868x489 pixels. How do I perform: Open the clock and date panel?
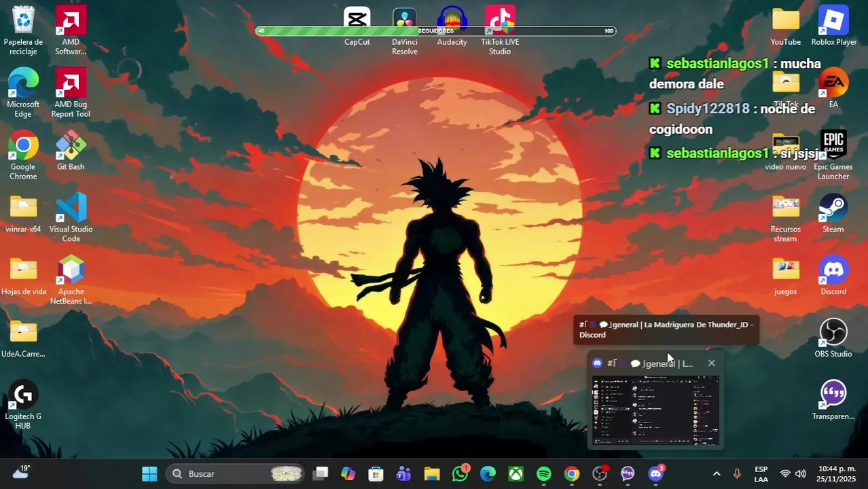tap(837, 474)
